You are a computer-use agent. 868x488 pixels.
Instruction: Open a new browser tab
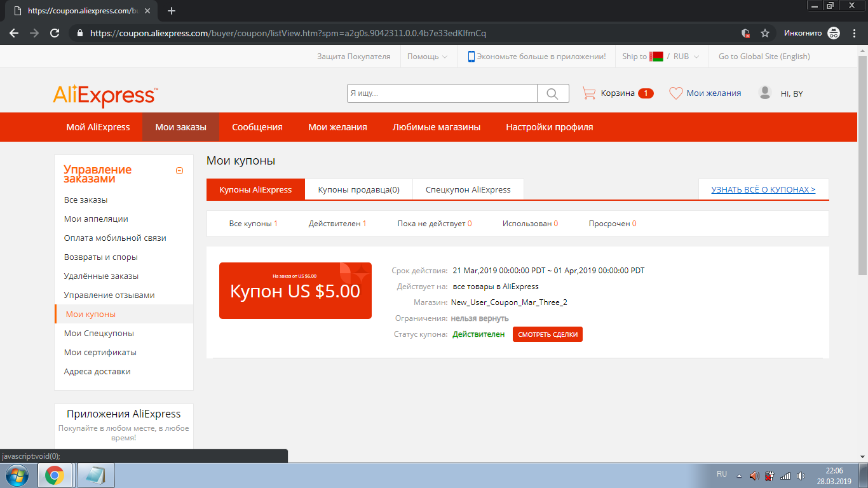(172, 11)
